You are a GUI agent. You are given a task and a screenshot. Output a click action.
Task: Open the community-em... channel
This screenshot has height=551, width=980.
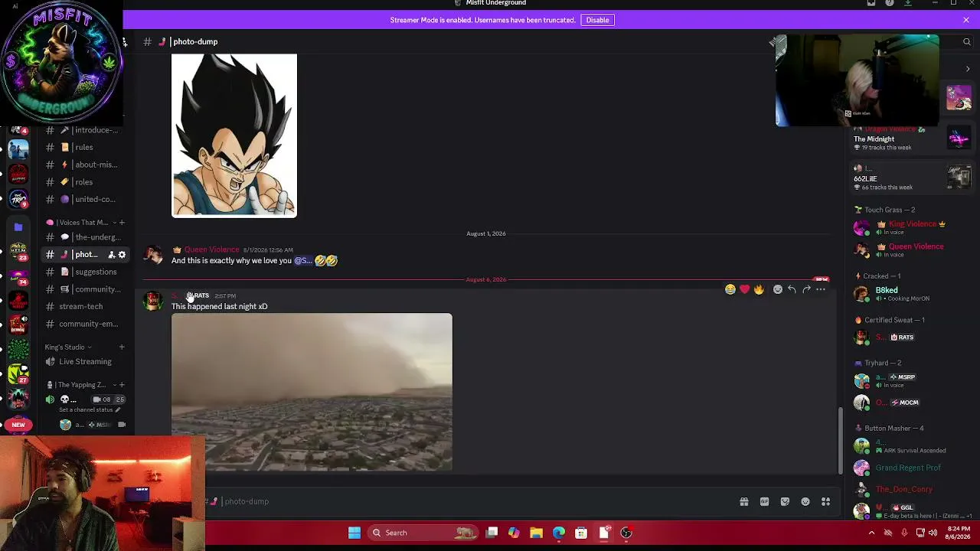tap(86, 324)
